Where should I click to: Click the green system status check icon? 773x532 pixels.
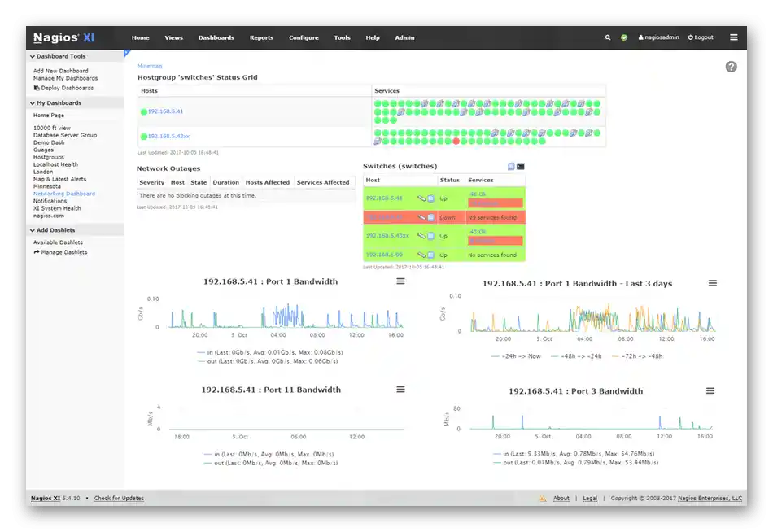pos(624,37)
